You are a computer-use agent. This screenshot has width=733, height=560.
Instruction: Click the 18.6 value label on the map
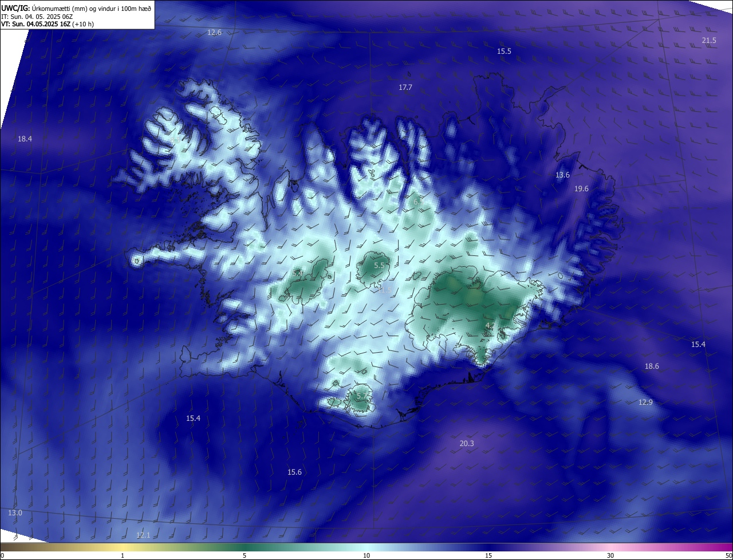[x=652, y=366]
